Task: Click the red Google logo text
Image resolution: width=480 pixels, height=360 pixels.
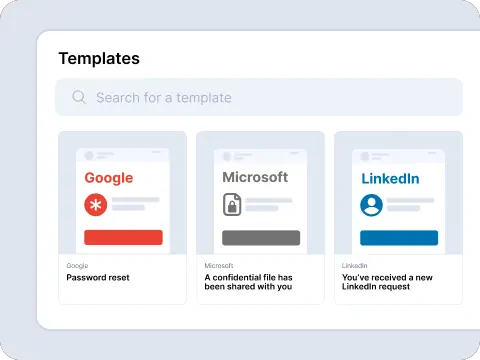Action: tap(109, 178)
